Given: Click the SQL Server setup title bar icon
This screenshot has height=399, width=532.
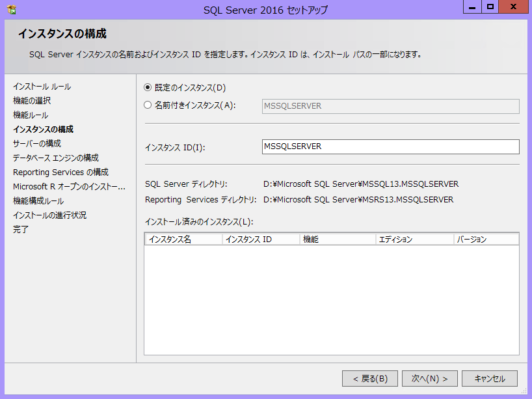Looking at the screenshot, I should pos(12,10).
